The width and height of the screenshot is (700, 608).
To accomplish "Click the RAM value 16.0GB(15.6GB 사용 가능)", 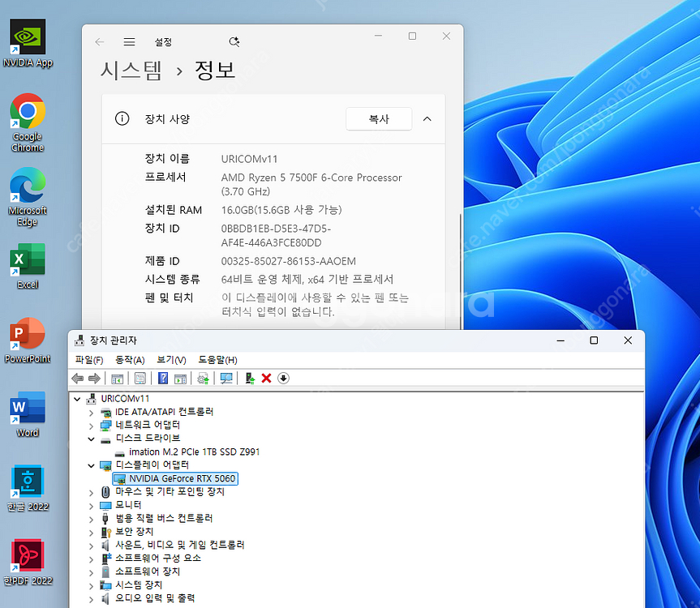I will click(281, 210).
